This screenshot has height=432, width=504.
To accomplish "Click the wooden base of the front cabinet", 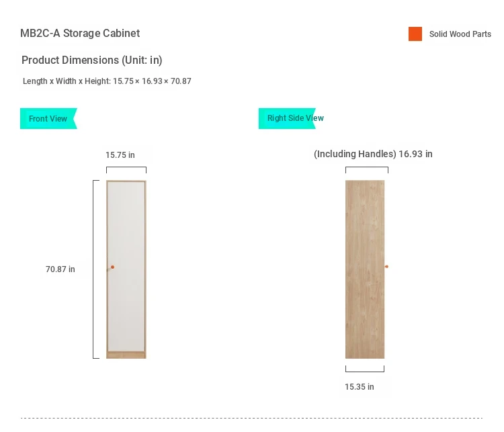I will (126, 355).
